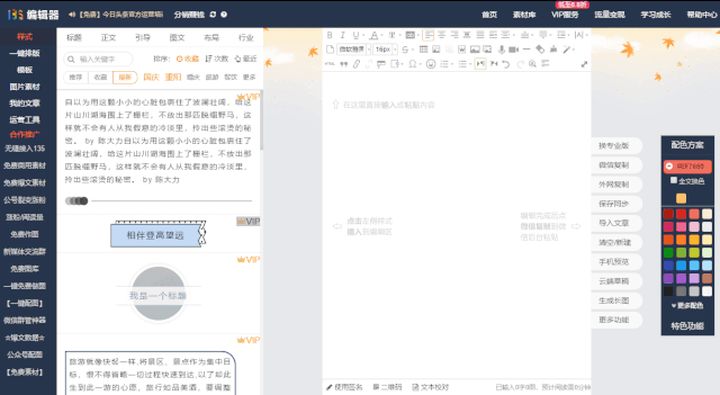Click the 微信复制 button
Screen dimensions: 720x395
[x=614, y=165]
